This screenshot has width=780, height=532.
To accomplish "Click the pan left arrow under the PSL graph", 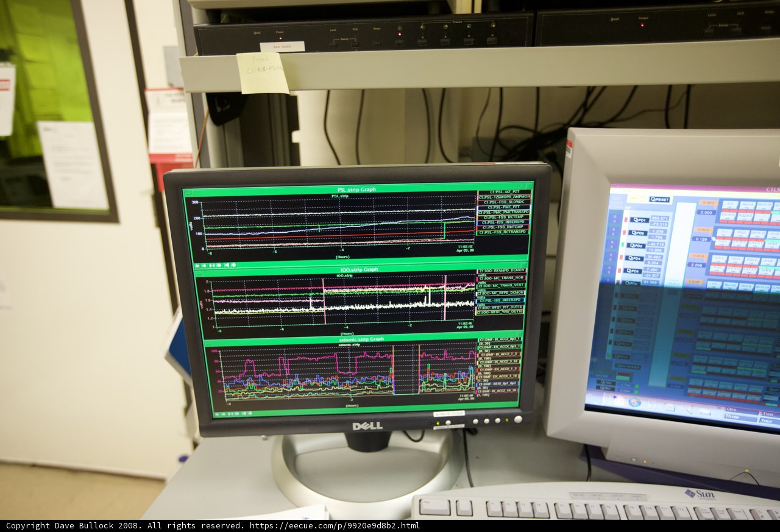I will coord(197,266).
